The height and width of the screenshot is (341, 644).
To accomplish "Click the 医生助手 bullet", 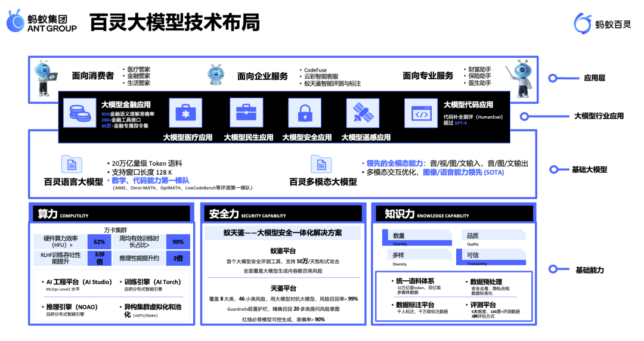I will [x=478, y=83].
